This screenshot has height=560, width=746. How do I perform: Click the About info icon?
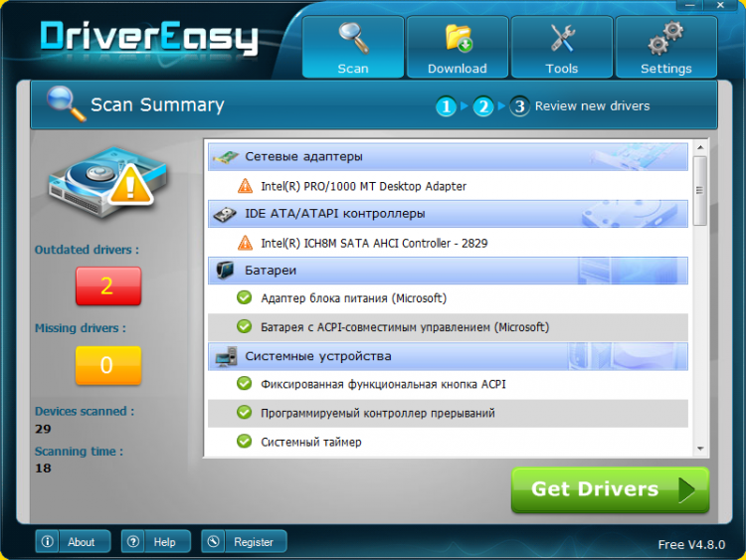tap(47, 541)
